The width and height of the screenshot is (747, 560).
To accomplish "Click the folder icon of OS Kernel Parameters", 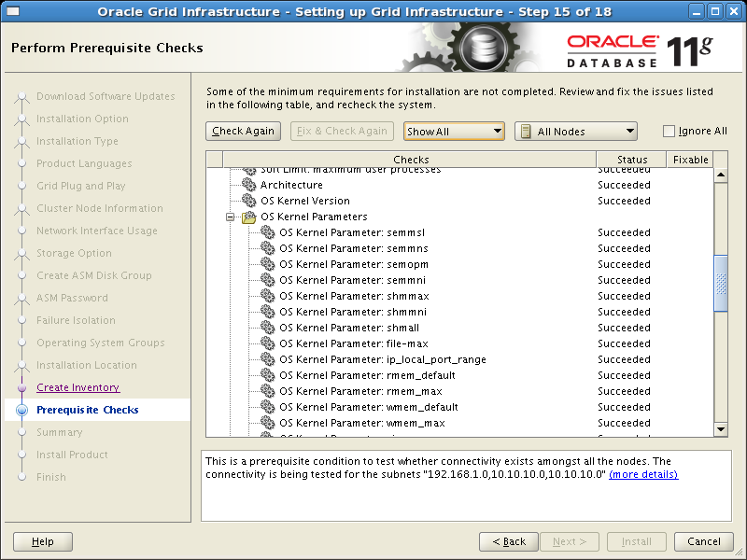I will coord(248,217).
